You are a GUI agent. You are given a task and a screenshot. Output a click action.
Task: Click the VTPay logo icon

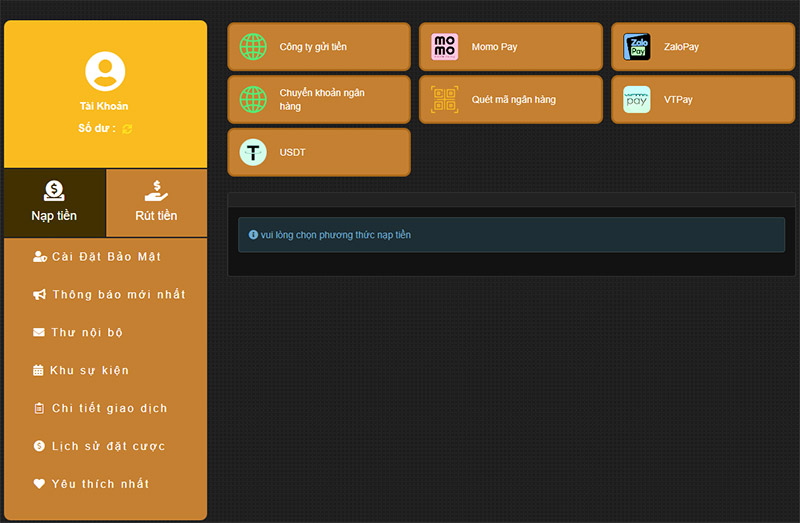pos(636,100)
